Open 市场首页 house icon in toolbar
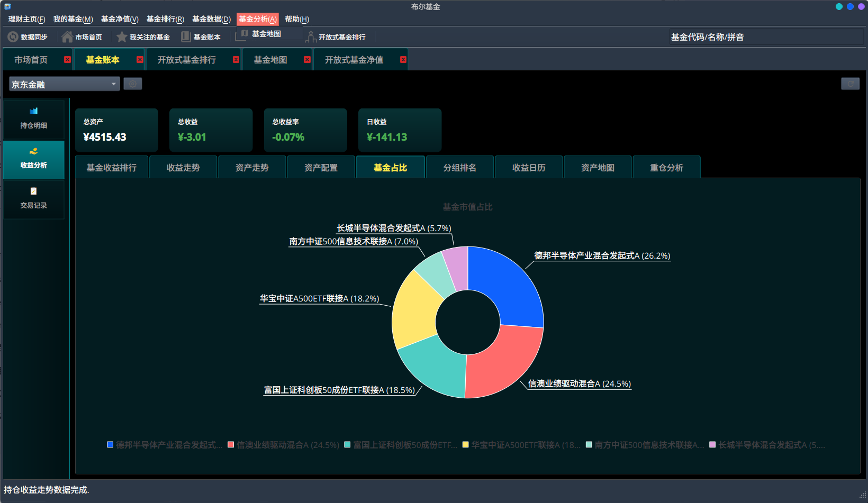This screenshot has width=868, height=503. pos(67,37)
